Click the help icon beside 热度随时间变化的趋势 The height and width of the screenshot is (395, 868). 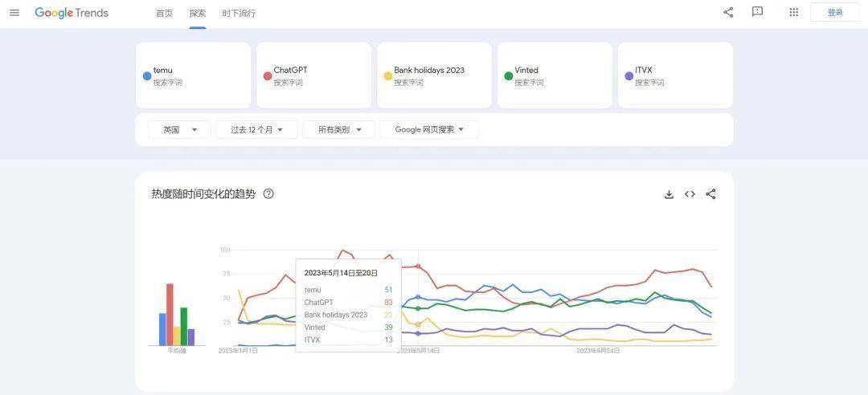tap(268, 193)
